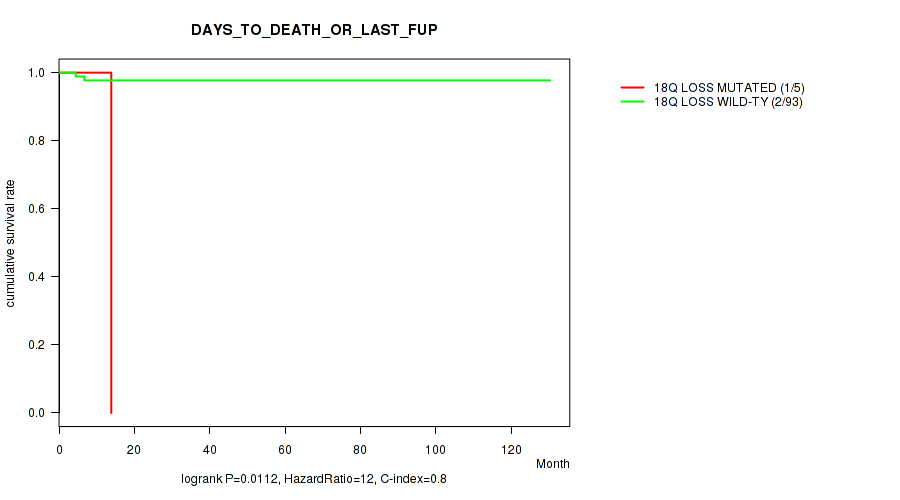Image resolution: width=900 pixels, height=500 pixels.
Task: Click the 20 x-axis tick label
Action: (x=135, y=445)
